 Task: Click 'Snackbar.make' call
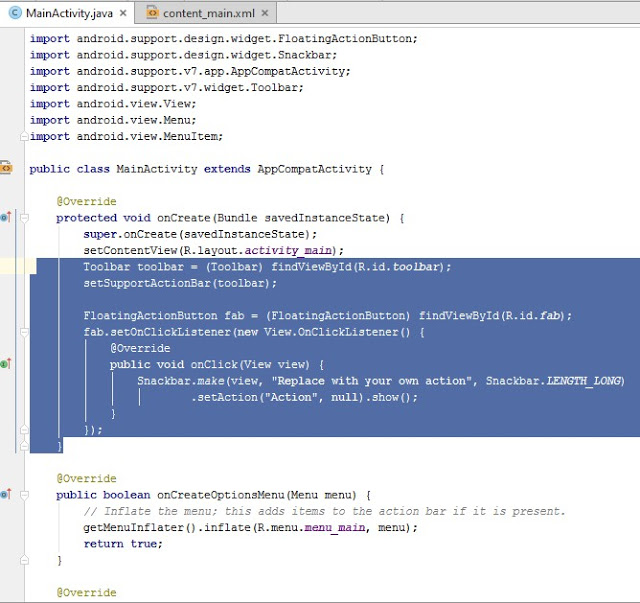(x=181, y=381)
